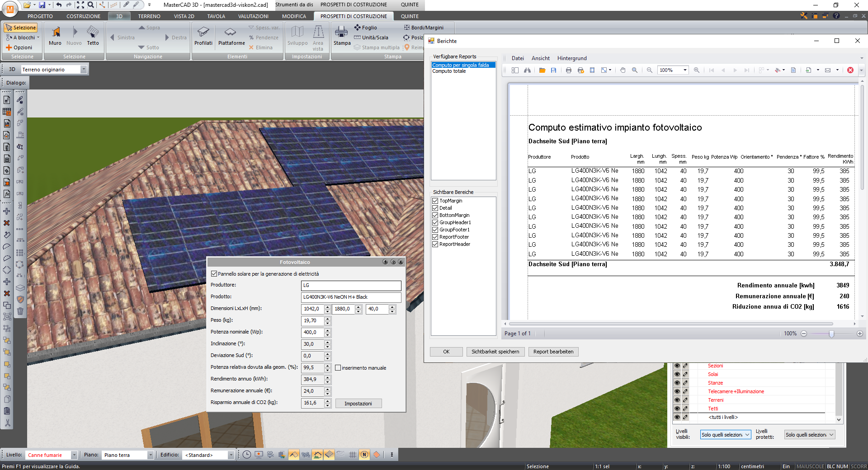Click the Report bearbeiten button

pos(553,352)
